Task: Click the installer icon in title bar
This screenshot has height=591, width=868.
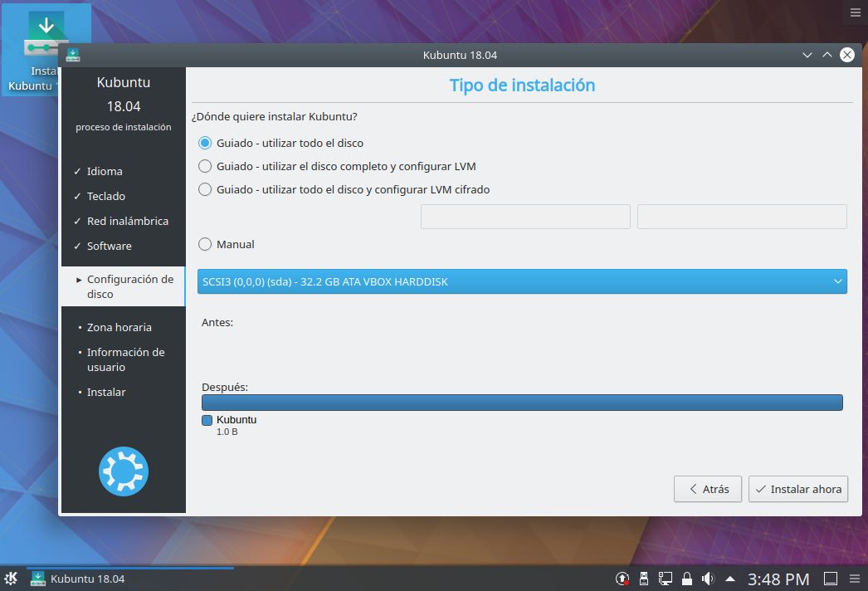Action: [x=73, y=55]
